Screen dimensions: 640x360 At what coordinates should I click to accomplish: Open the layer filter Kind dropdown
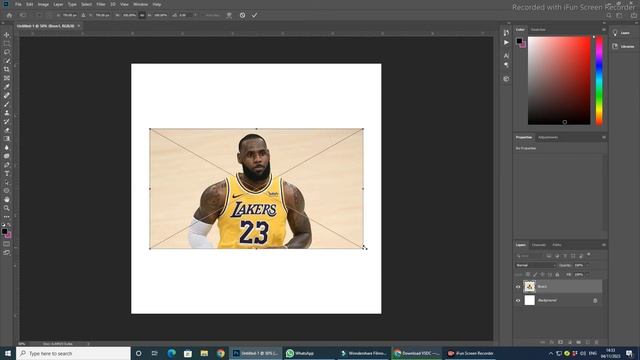point(529,256)
